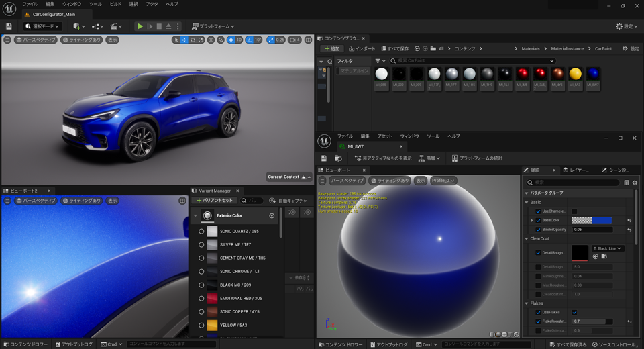Select the yellow MI_5A3 material thumbnail
Screen dimensions: 644x349
click(575, 74)
